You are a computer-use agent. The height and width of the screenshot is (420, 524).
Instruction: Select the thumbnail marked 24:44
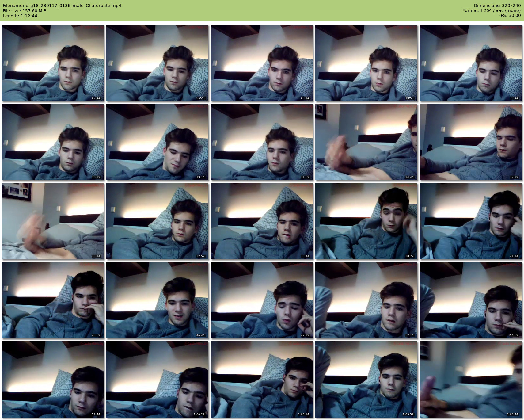(x=366, y=142)
